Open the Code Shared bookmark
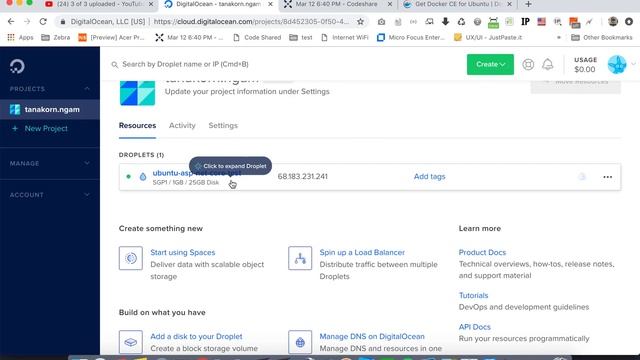This screenshot has width=640, height=360. pyautogui.click(x=257, y=38)
